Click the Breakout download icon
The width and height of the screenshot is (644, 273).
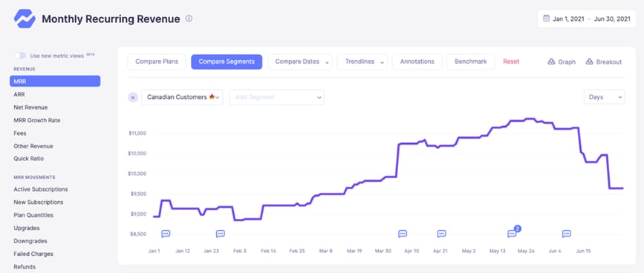coord(589,62)
